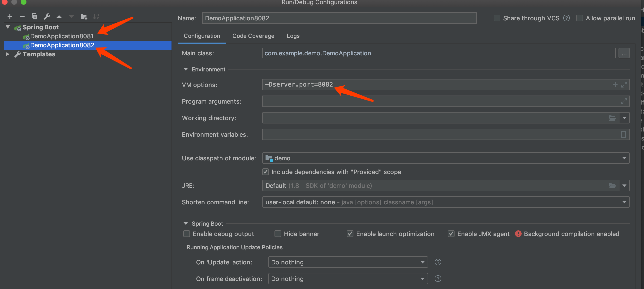This screenshot has width=644, height=289.
Task: Click the Create New Folder icon
Action: pyautogui.click(x=84, y=17)
